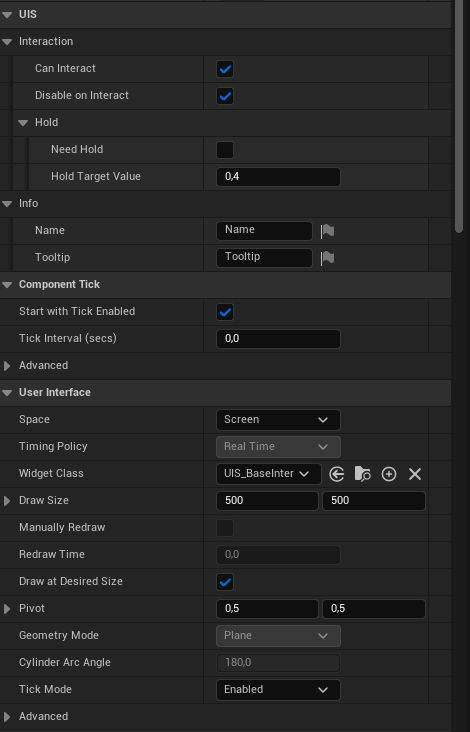Enable the Need Hold checkbox
470x732 pixels.
[x=225, y=150]
